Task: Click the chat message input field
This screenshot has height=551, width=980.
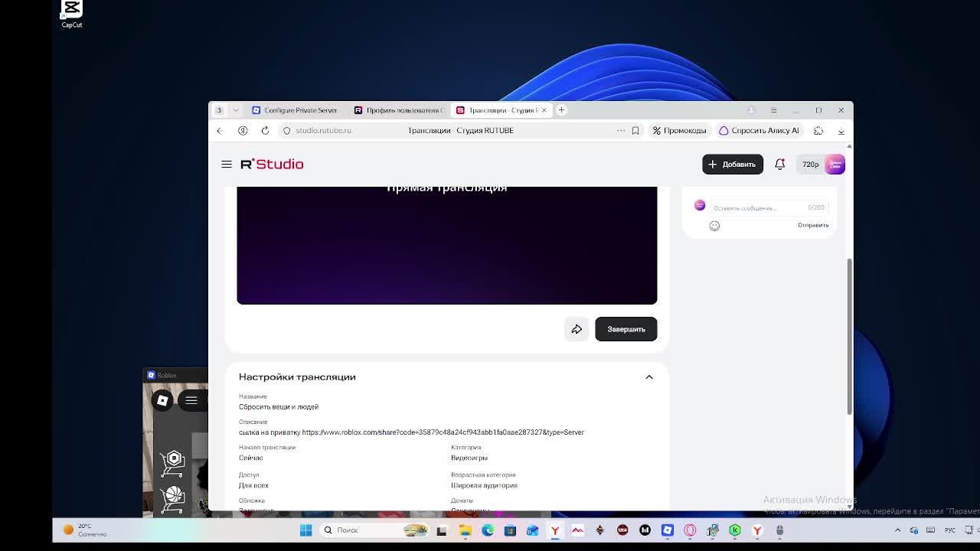Action: point(768,207)
